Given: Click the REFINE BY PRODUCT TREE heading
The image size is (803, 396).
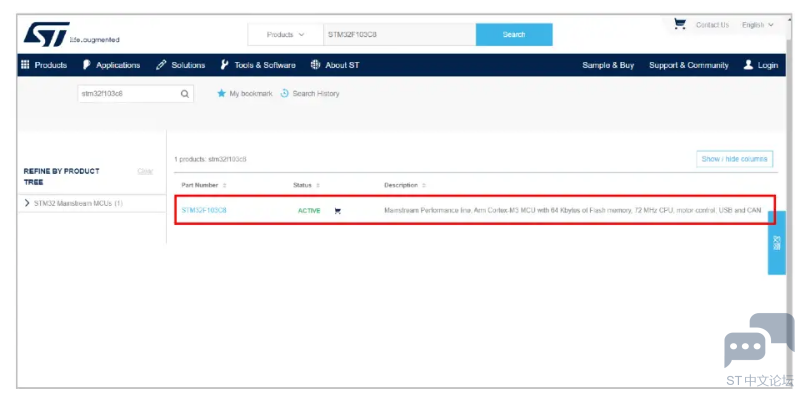Looking at the screenshot, I should point(62,177).
